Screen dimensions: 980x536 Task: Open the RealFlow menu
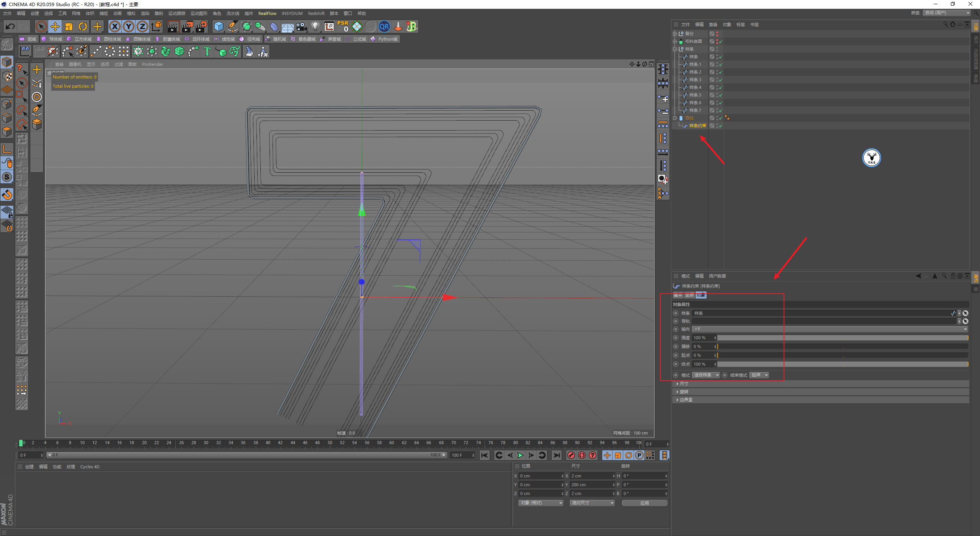(x=267, y=13)
